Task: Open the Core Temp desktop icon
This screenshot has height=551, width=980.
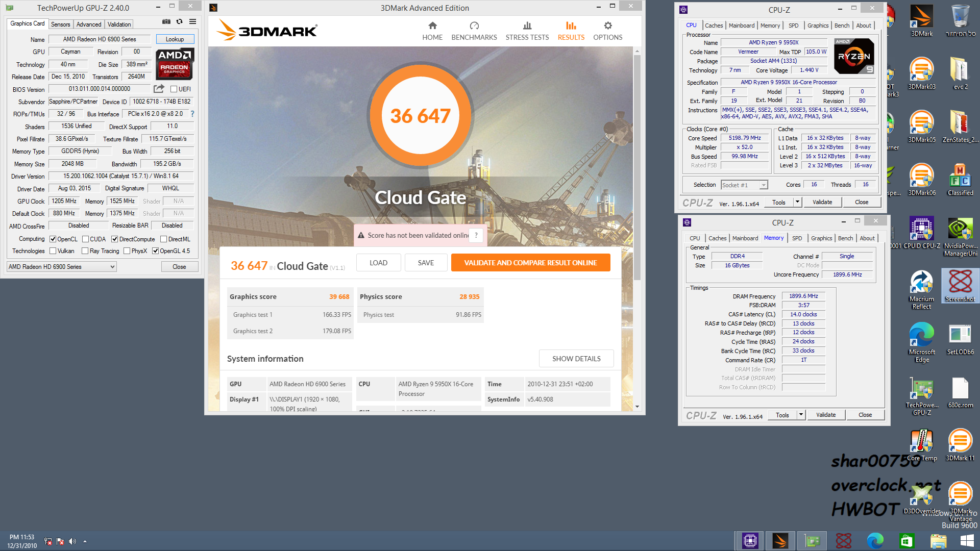Action: pos(922,445)
